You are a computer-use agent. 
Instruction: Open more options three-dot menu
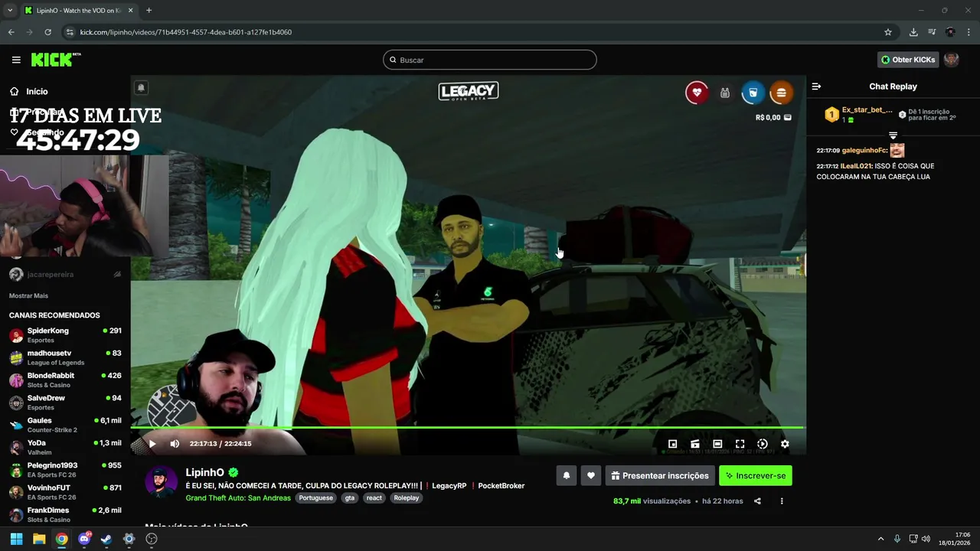pos(782,501)
